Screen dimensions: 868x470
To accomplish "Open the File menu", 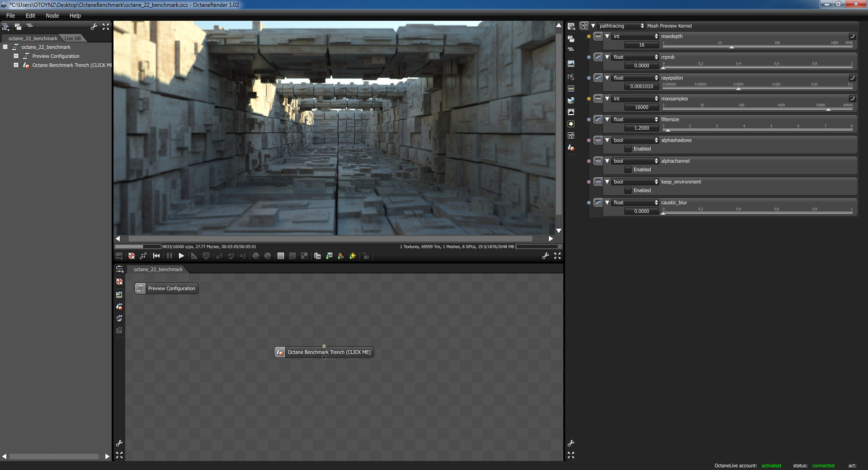I will (x=10, y=15).
